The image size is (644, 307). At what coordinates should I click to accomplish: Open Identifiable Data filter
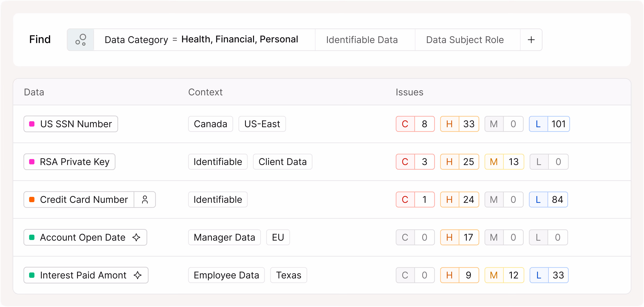point(362,40)
